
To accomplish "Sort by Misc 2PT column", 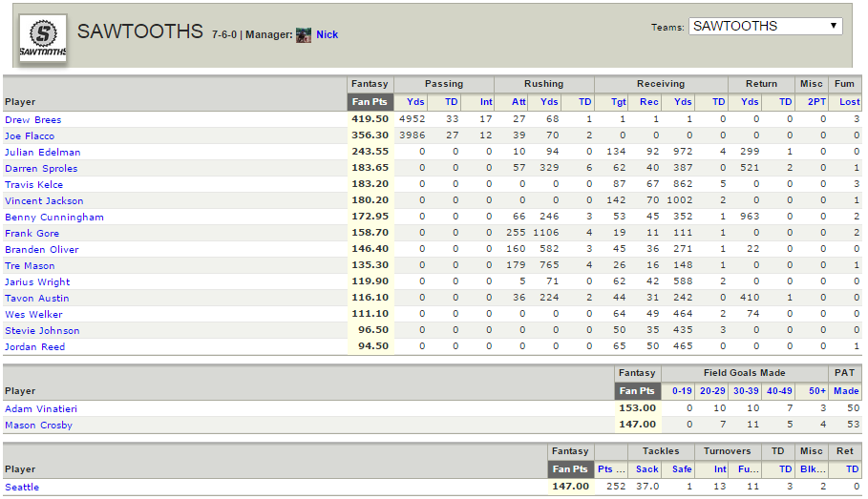I will point(816,102).
